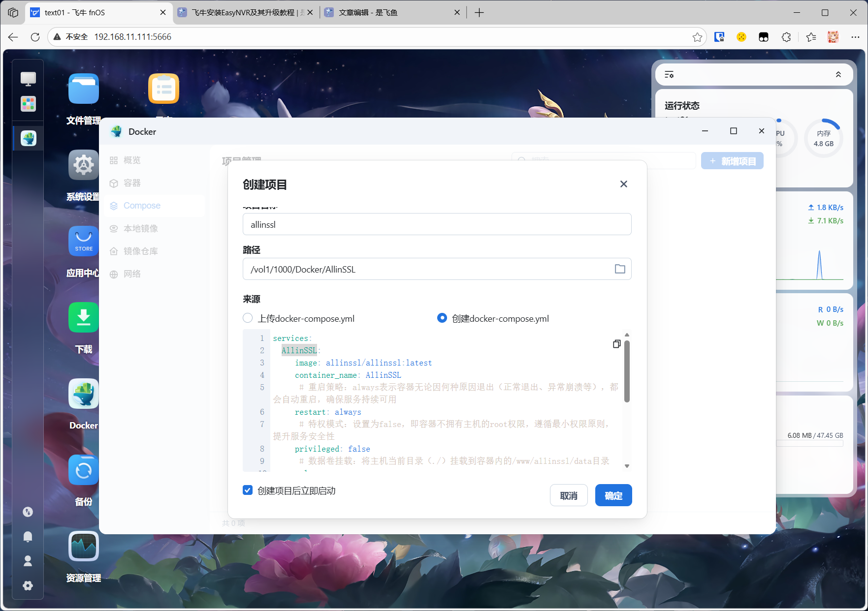Open the 资源管理 monitor icon
The width and height of the screenshot is (868, 611).
83,547
